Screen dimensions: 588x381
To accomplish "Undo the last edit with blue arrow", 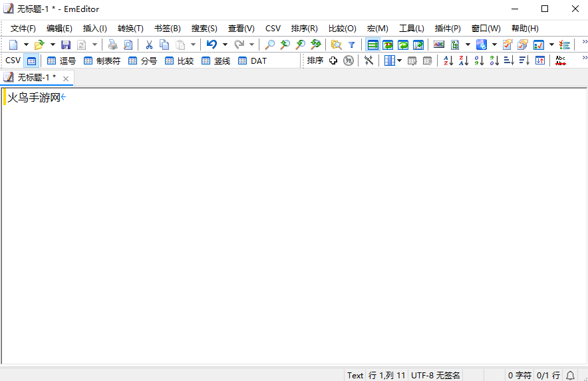I will (x=212, y=45).
